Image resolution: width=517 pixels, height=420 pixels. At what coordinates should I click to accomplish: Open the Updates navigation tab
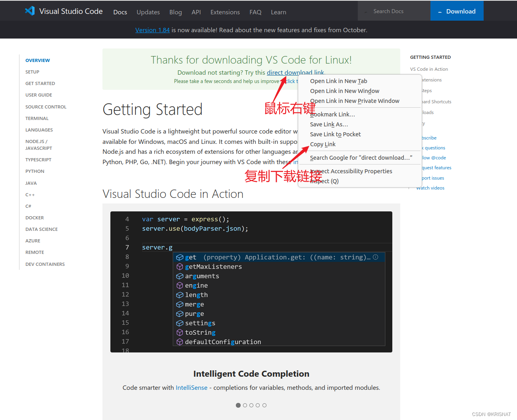[148, 12]
